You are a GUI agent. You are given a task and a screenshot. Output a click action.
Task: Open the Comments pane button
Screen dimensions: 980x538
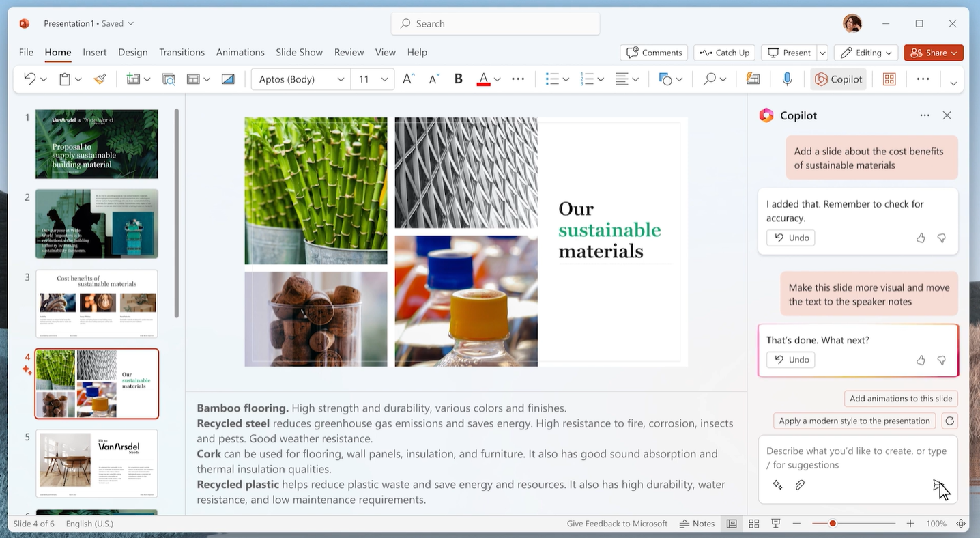pos(654,53)
